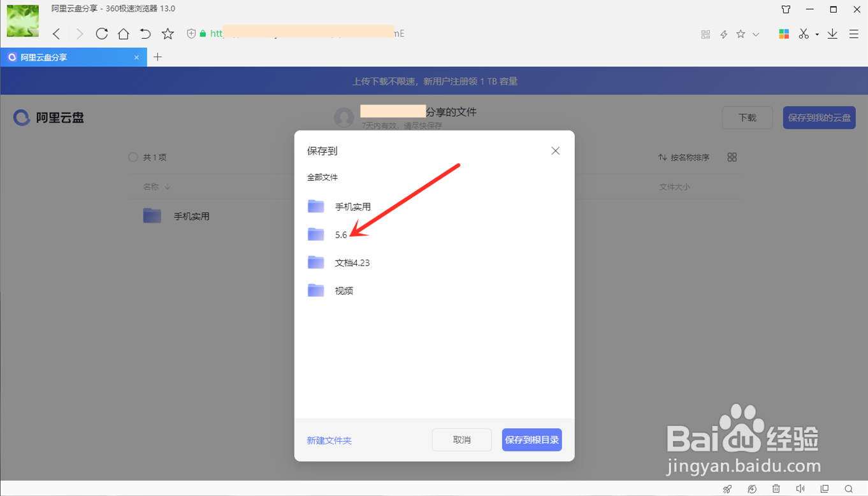This screenshot has height=496, width=868.
Task: Toggle the select-all circle next to 共1项
Action: [x=133, y=157]
